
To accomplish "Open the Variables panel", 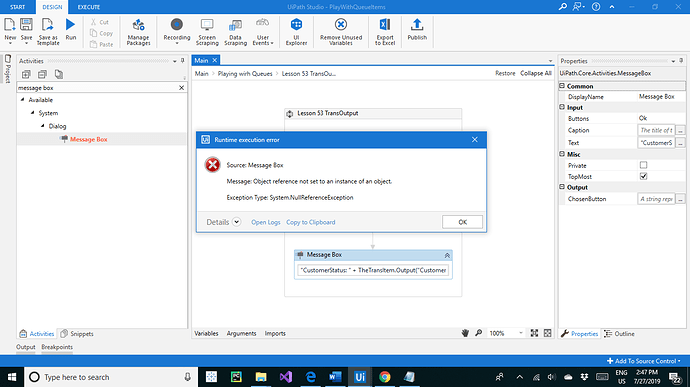I will point(206,333).
